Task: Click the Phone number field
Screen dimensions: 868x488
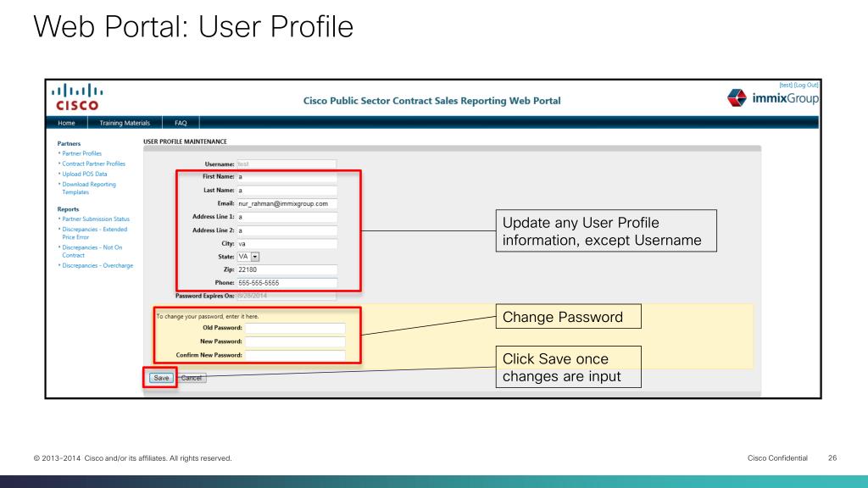Action: pos(287,283)
